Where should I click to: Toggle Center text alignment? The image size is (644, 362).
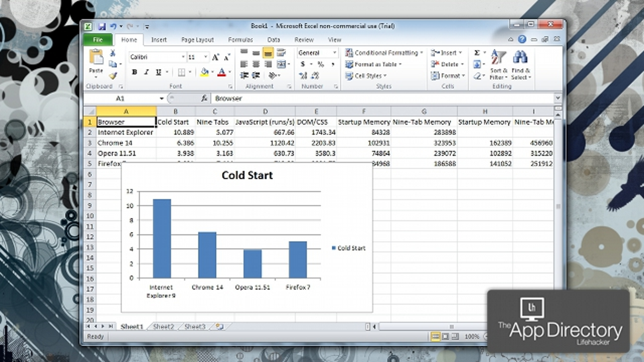point(256,64)
